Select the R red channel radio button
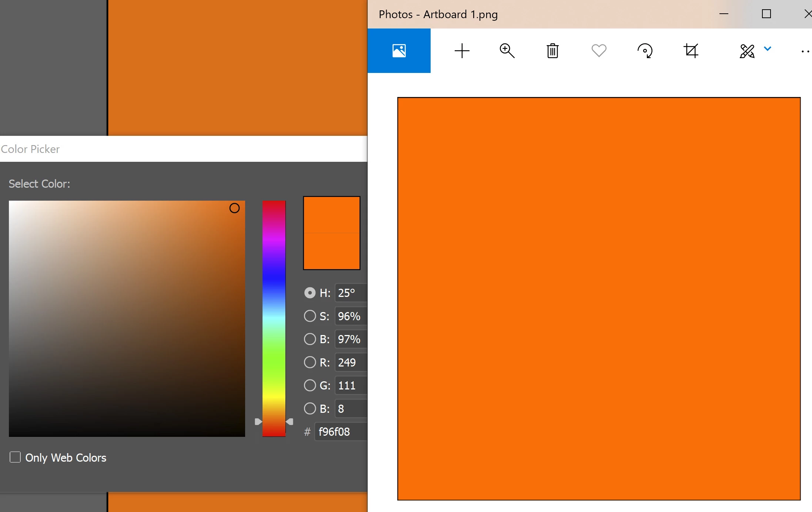 [310, 362]
